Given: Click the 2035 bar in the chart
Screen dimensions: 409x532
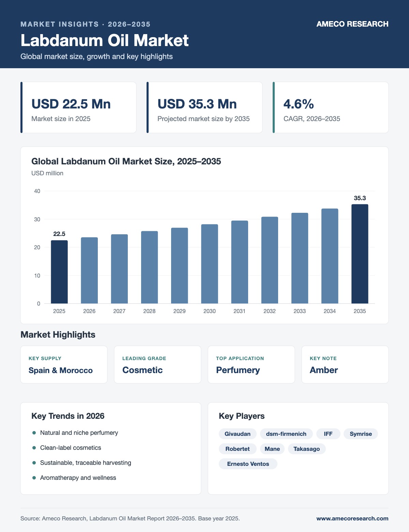Looking at the screenshot, I should click(x=360, y=254).
